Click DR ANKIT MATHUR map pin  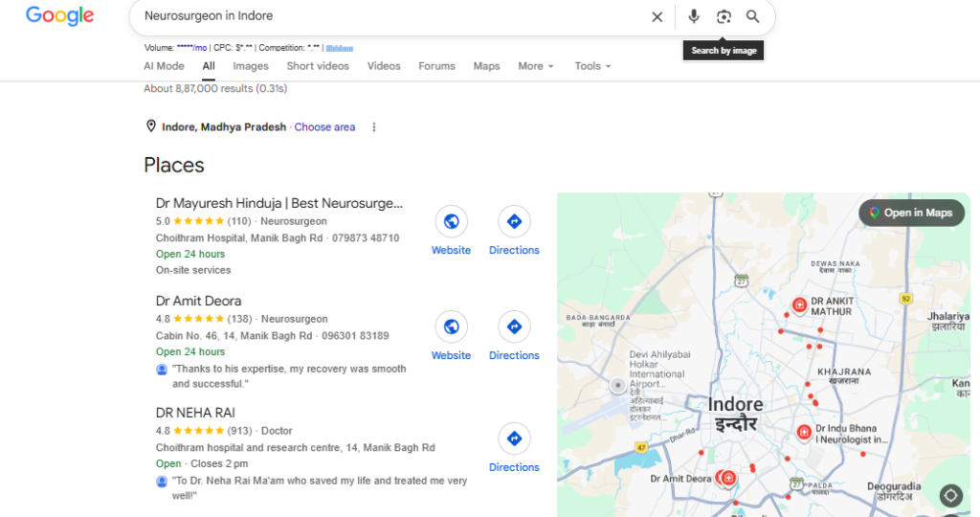pyautogui.click(x=799, y=305)
